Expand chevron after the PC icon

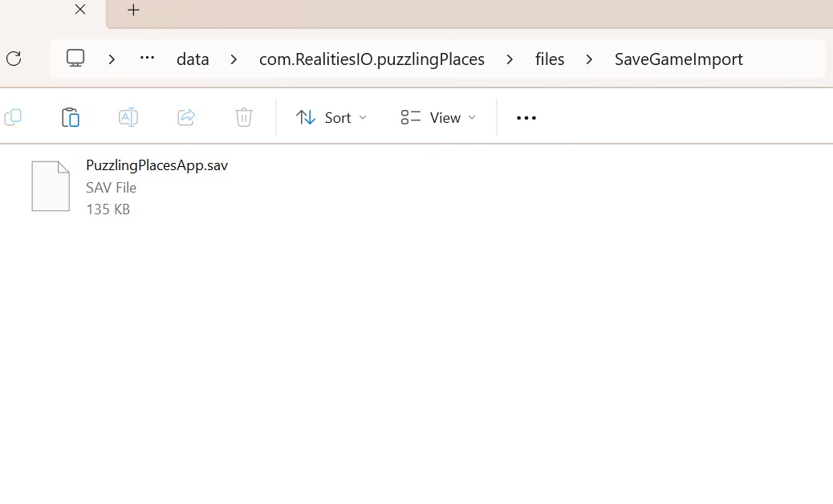click(112, 59)
